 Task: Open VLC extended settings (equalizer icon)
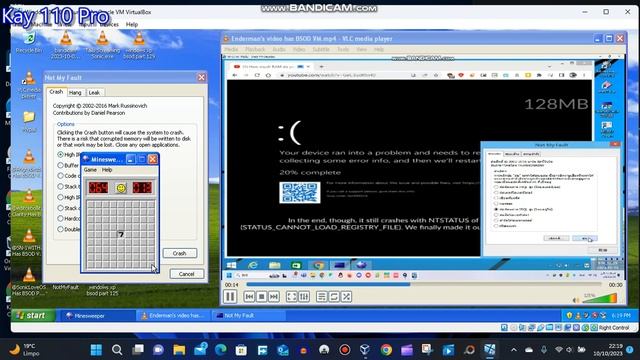[x=304, y=297]
